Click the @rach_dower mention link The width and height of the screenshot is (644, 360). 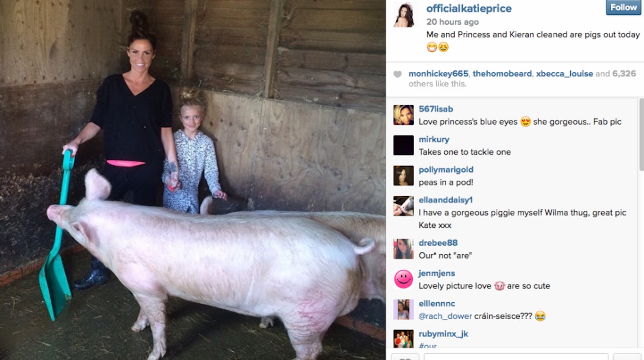pos(445,316)
